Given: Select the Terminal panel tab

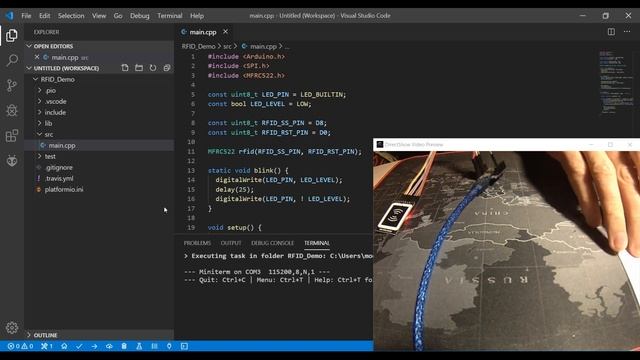Looking at the screenshot, I should pos(317,243).
